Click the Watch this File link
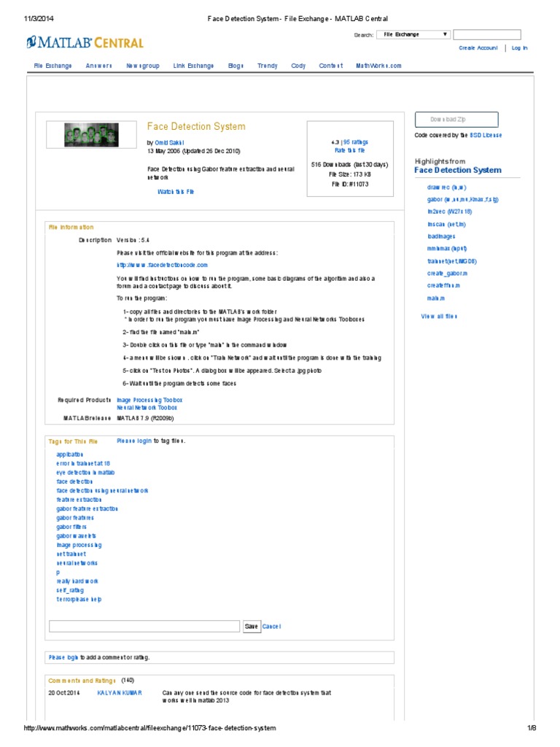 point(176,192)
